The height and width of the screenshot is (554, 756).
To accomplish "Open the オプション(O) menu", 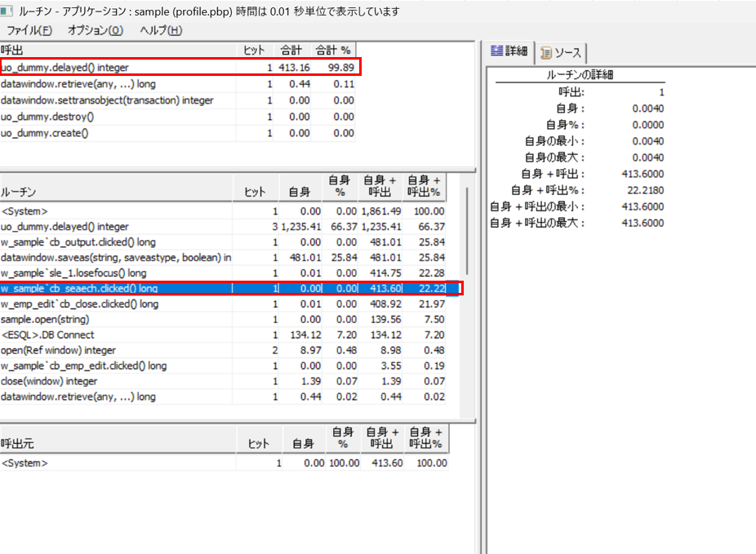I will (95, 30).
